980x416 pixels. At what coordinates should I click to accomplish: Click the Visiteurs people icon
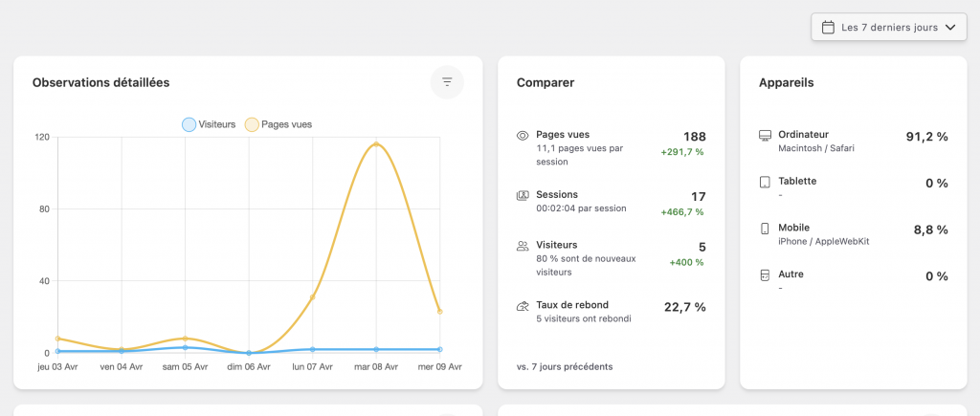coord(523,246)
